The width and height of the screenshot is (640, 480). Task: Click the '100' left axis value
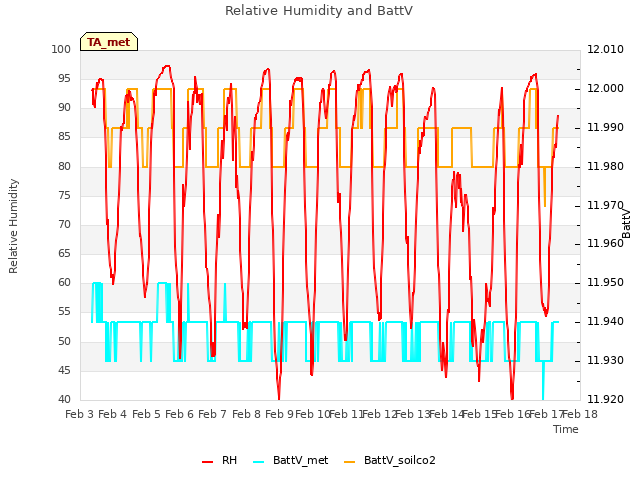click(61, 49)
